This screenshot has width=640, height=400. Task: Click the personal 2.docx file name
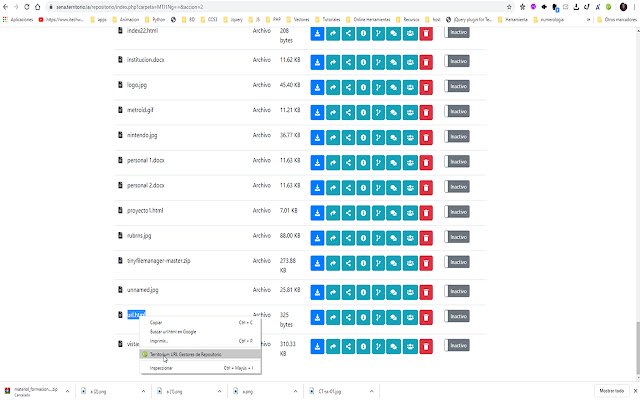pos(145,185)
